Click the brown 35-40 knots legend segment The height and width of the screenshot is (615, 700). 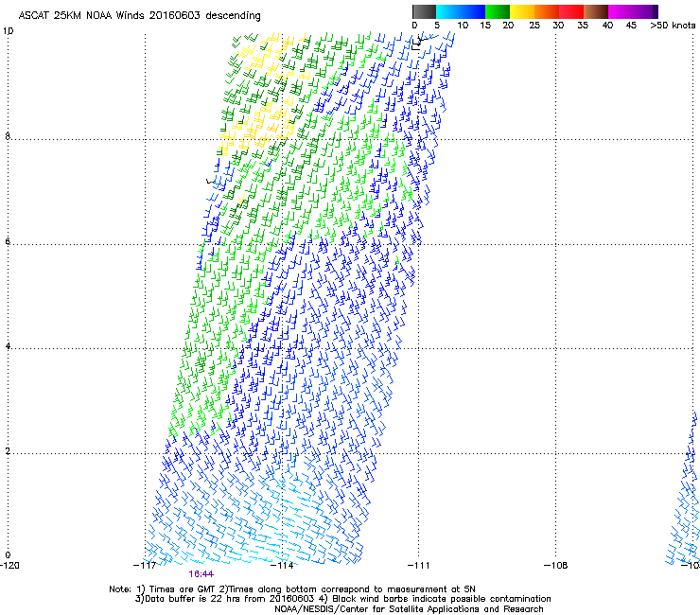(x=596, y=11)
